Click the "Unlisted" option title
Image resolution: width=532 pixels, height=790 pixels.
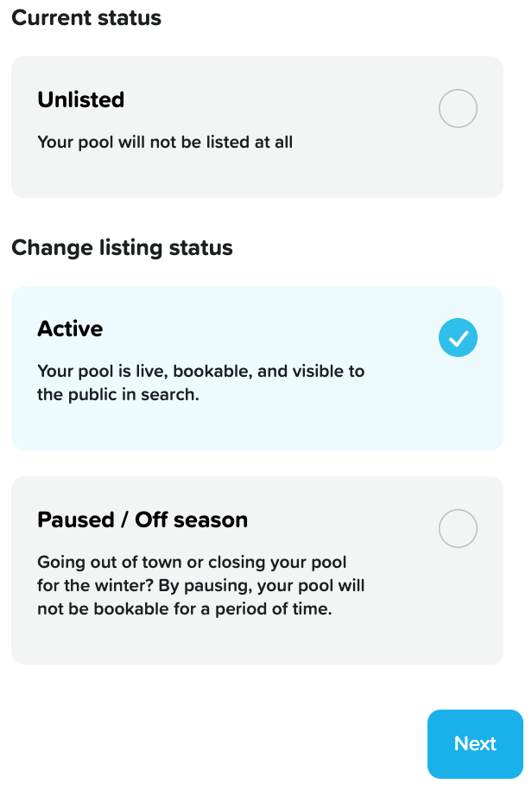(x=81, y=99)
